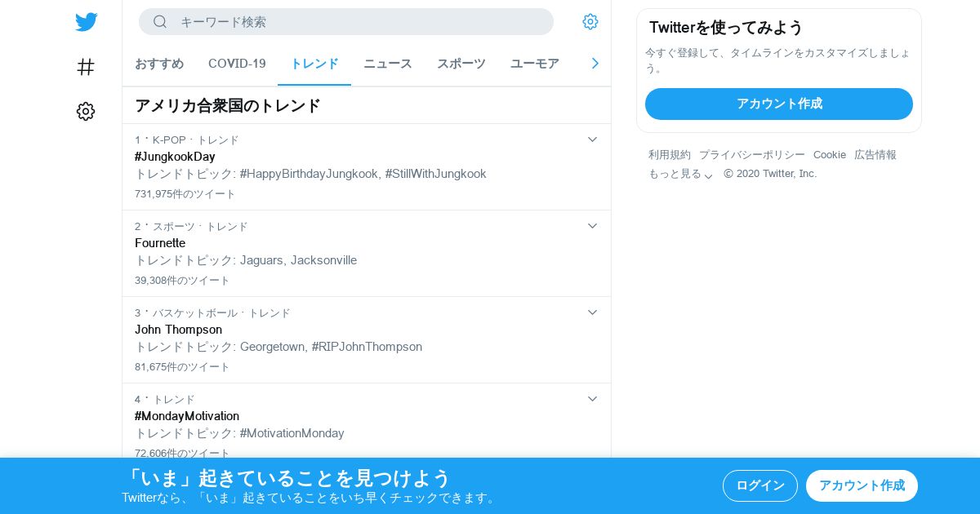The width and height of the screenshot is (980, 514).
Task: Click 2・スポーツ・トレンド category label
Action: [x=191, y=226]
